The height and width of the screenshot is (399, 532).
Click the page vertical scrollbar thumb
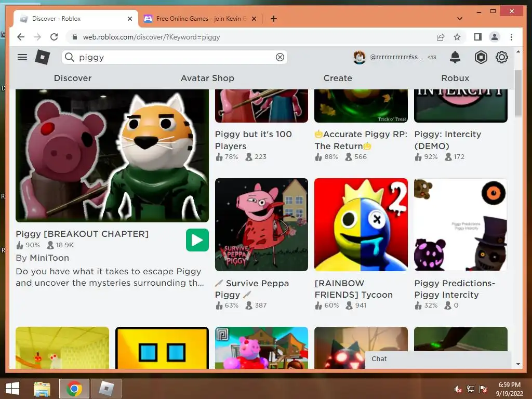[518, 94]
